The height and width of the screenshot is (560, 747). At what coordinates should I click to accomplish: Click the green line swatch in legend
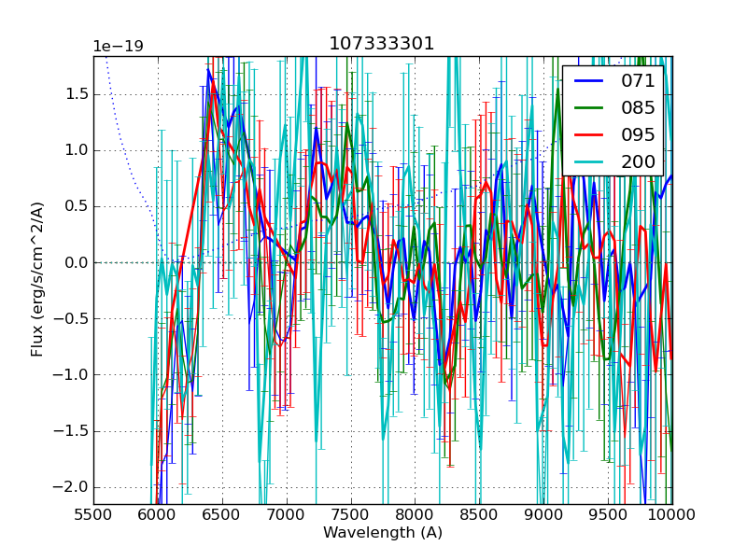(x=588, y=108)
